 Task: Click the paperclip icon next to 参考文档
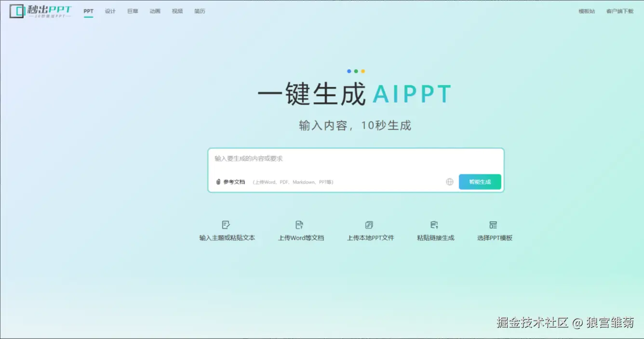pos(217,182)
